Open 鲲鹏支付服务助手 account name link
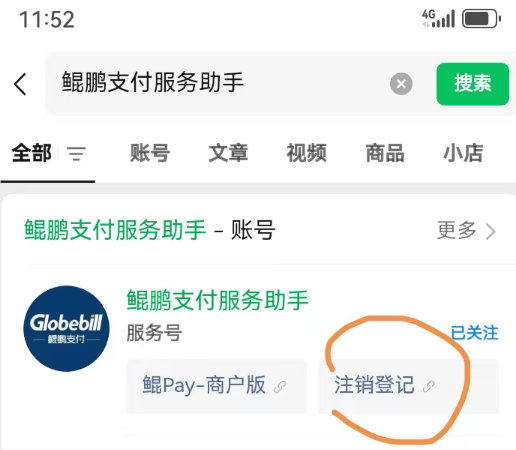 (x=218, y=300)
